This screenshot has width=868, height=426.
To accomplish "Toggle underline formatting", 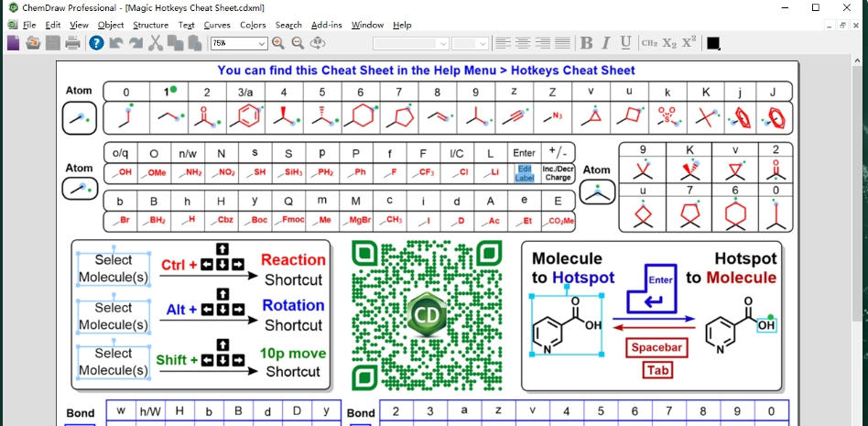I will coord(625,43).
